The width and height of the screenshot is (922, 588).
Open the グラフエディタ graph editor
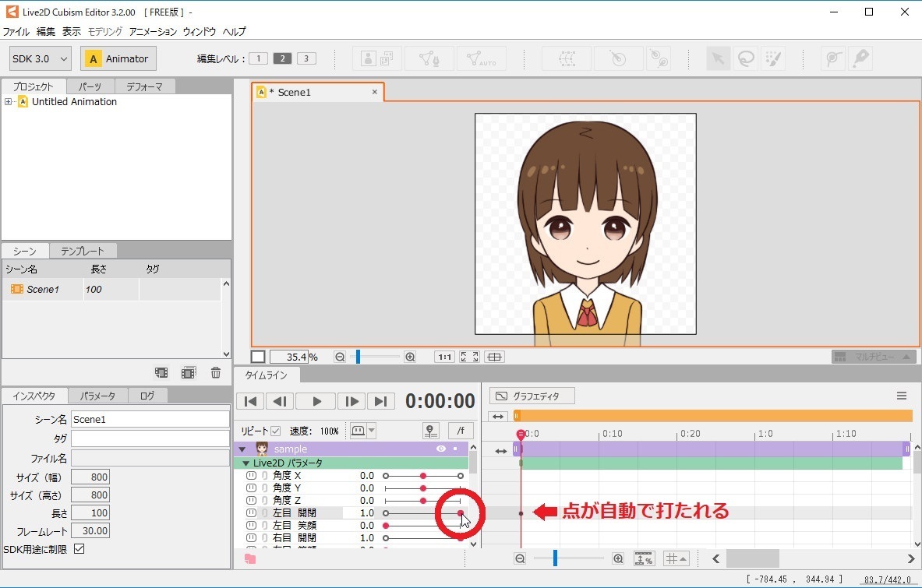point(532,396)
